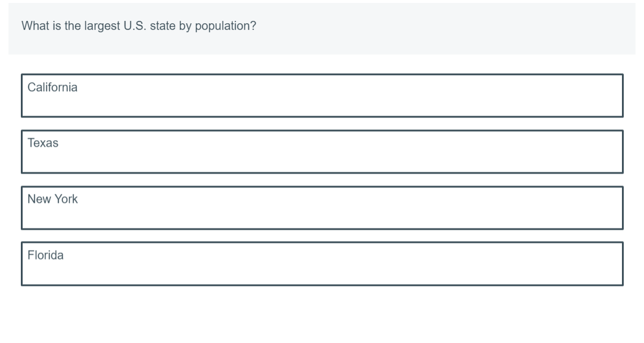Screen dimensions: 644x343
Task: Answer the quiz with Texas
Action: point(322,152)
